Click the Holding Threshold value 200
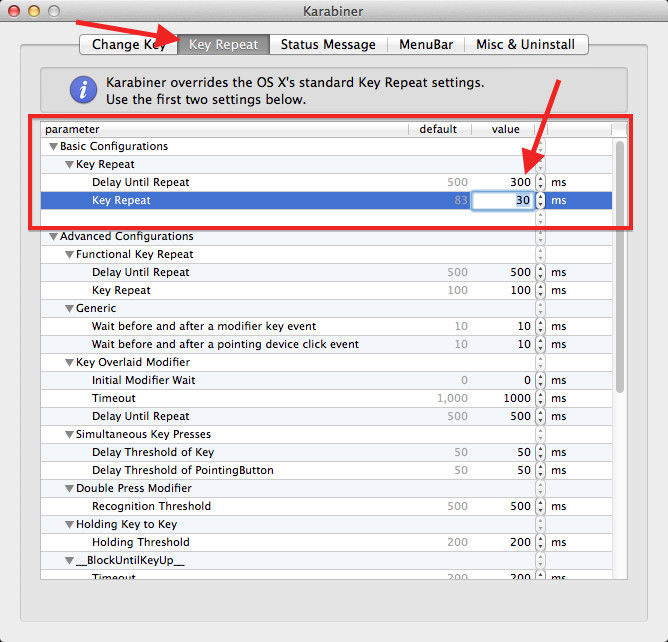Viewport: 668px width, 642px height. [x=520, y=542]
